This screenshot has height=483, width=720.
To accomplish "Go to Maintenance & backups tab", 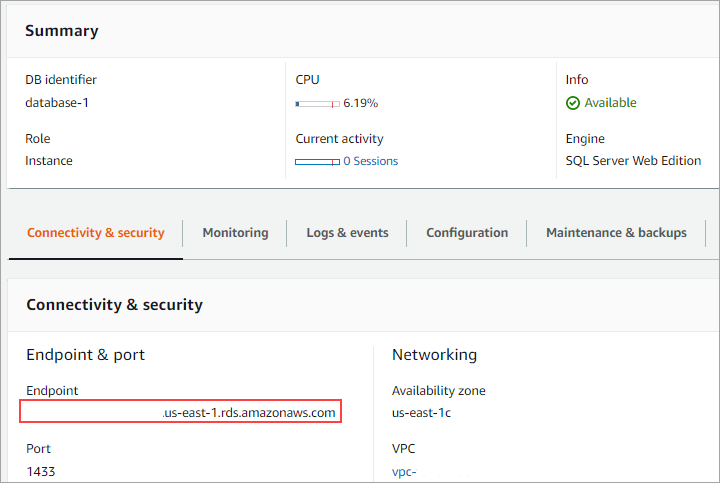I will [x=616, y=233].
